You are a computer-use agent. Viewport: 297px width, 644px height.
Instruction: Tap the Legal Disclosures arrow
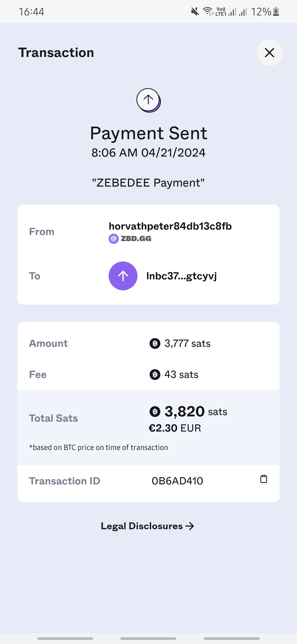190,526
